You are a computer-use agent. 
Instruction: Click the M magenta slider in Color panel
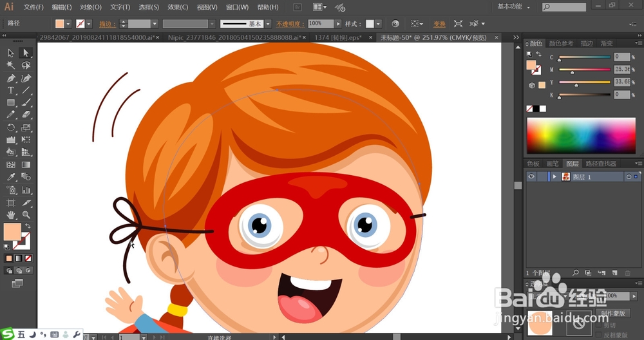pyautogui.click(x=585, y=70)
